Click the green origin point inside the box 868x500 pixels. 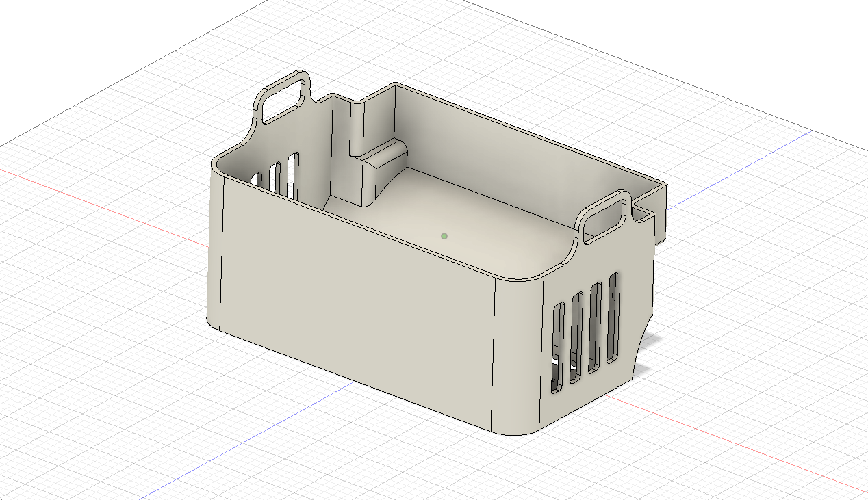[x=444, y=236]
